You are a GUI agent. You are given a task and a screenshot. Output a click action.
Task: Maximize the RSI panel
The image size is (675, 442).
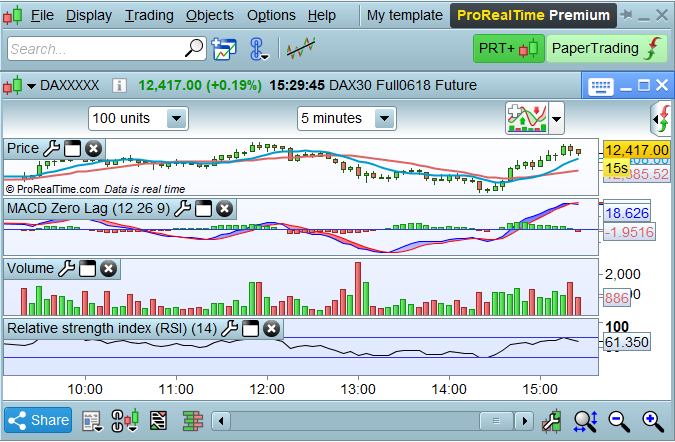click(251, 329)
